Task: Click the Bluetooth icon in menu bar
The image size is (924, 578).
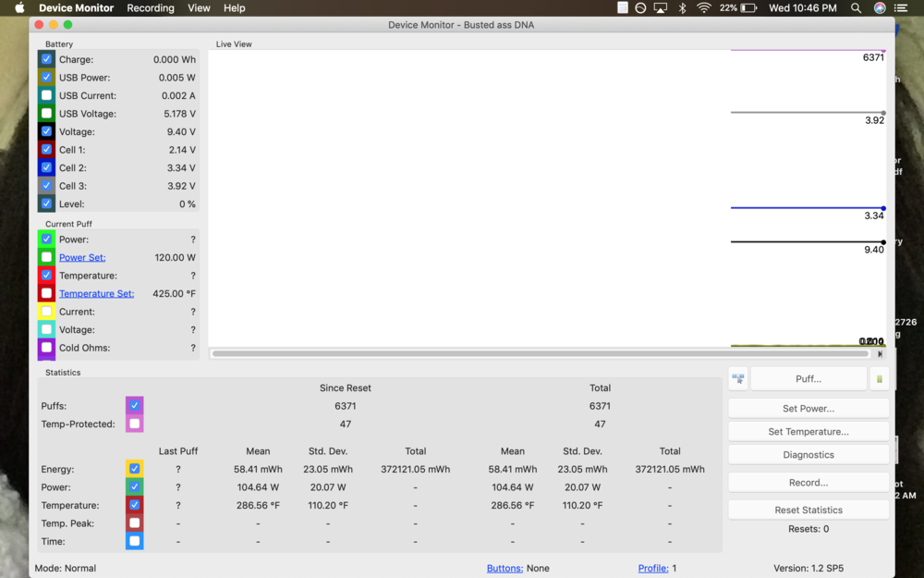Action: point(683,8)
